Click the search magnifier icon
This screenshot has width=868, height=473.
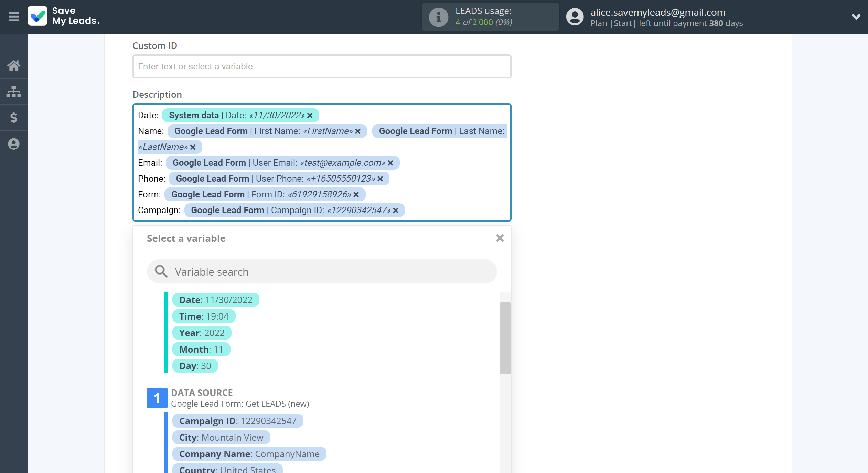point(161,271)
